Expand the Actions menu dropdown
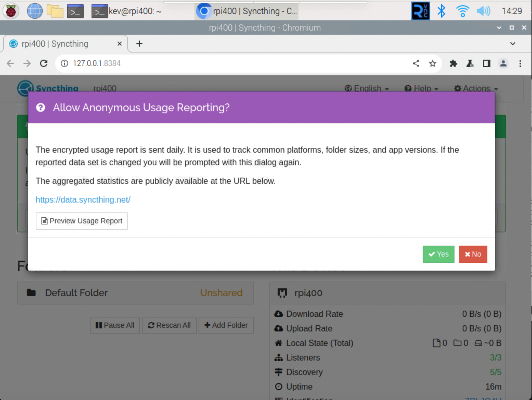532x400 pixels. 476,88
